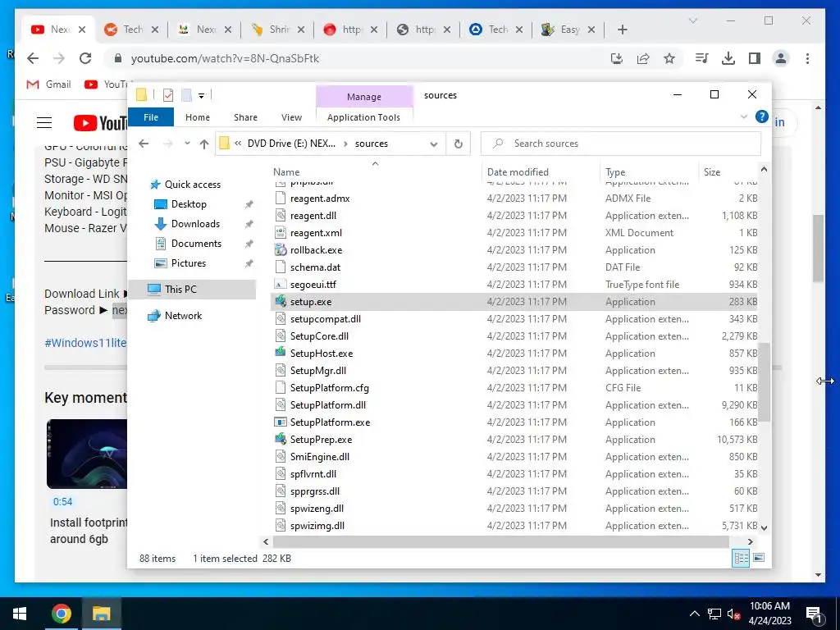
Task: Show hidden tray icons chevron
Action: [694, 614]
